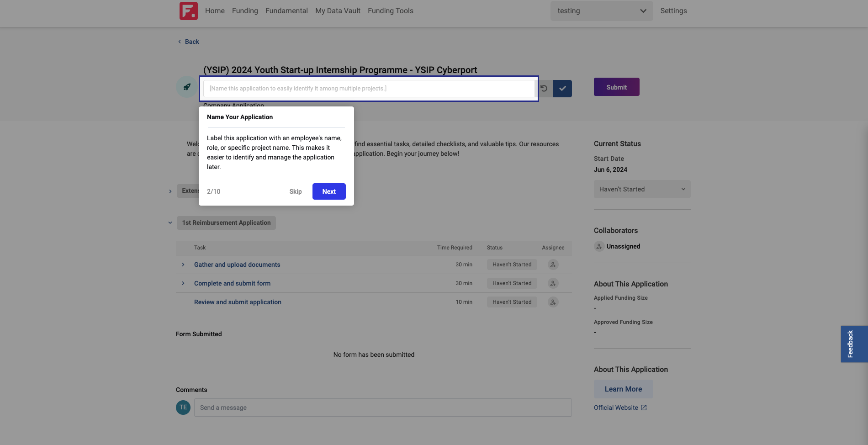Click the red F logo icon
The width and height of the screenshot is (868, 445).
coord(188,11)
